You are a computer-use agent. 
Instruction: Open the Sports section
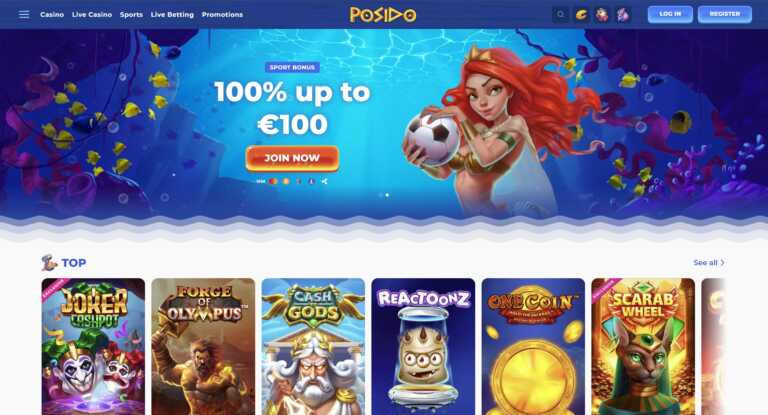point(131,15)
